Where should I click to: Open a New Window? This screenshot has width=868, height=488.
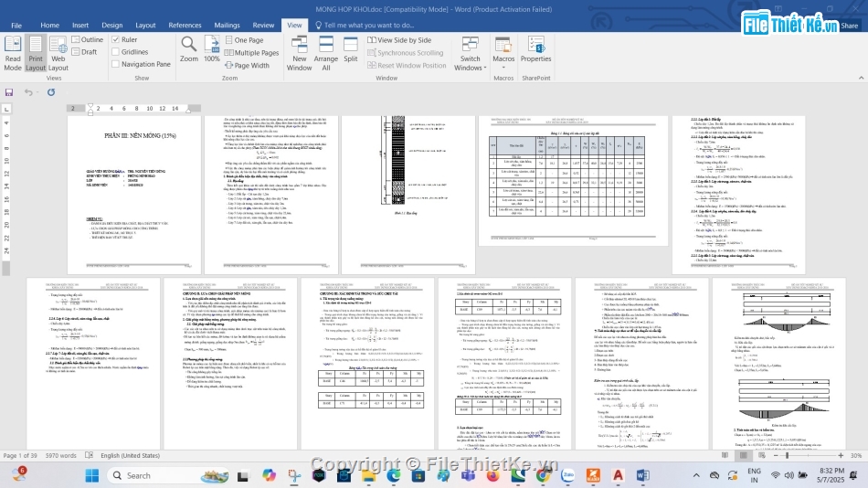click(299, 53)
